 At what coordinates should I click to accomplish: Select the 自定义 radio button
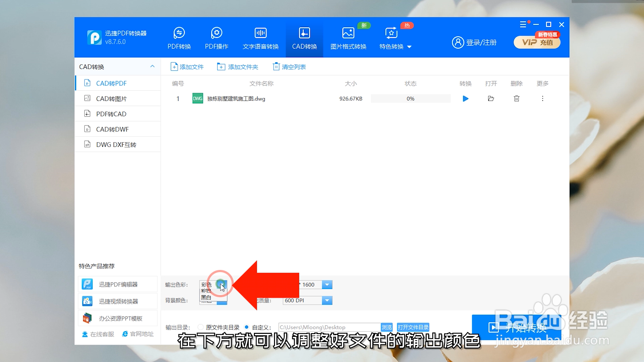pos(247,327)
